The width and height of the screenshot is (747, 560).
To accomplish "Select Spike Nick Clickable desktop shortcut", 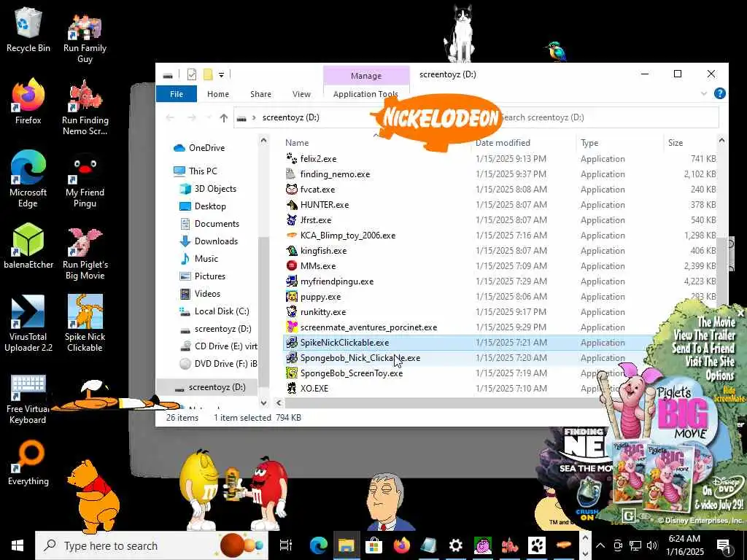I will 85,324.
